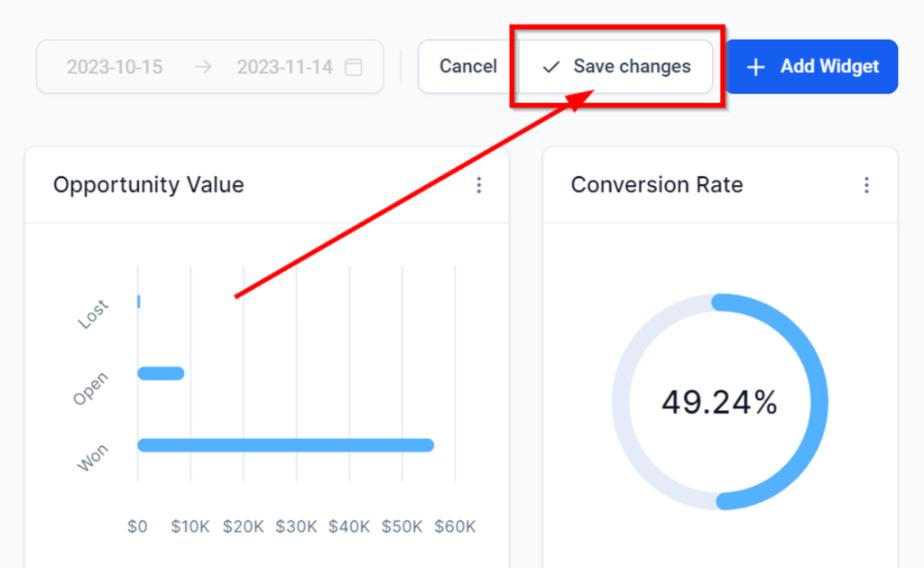This screenshot has height=568, width=924.
Task: Click the plus icon on Add Widget
Action: tap(756, 67)
